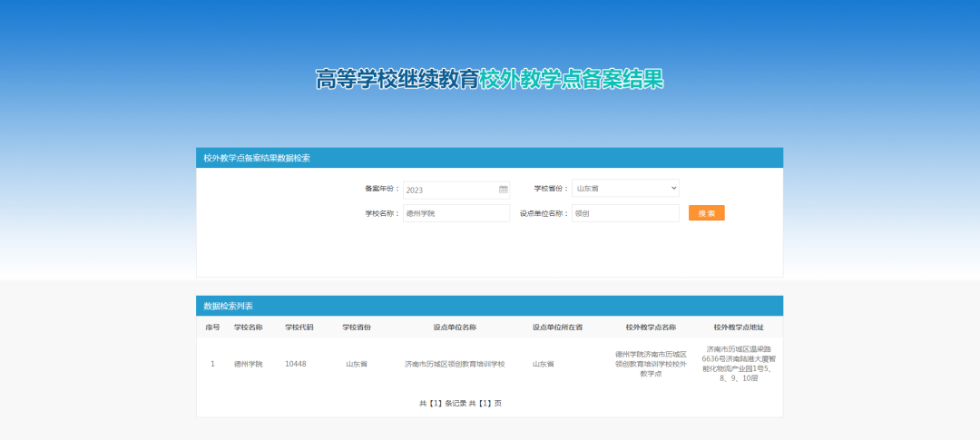
Task: Select the school code 10448 cell
Action: click(296, 364)
